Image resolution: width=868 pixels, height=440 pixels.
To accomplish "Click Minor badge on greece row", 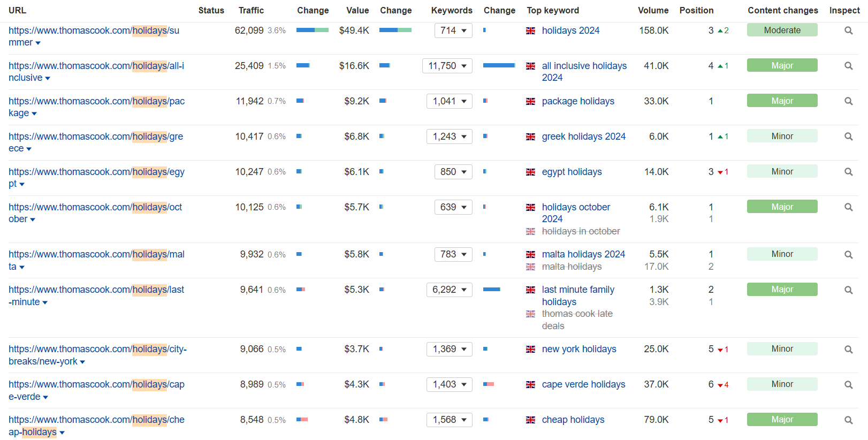I will click(x=782, y=136).
